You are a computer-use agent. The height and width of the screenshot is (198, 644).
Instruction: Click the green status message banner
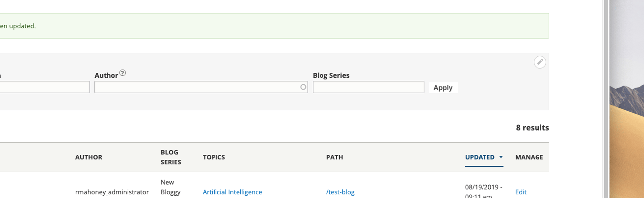(272, 26)
